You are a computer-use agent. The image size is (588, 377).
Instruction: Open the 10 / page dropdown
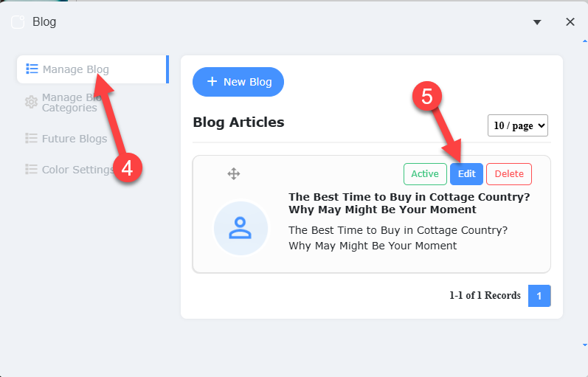(x=518, y=125)
